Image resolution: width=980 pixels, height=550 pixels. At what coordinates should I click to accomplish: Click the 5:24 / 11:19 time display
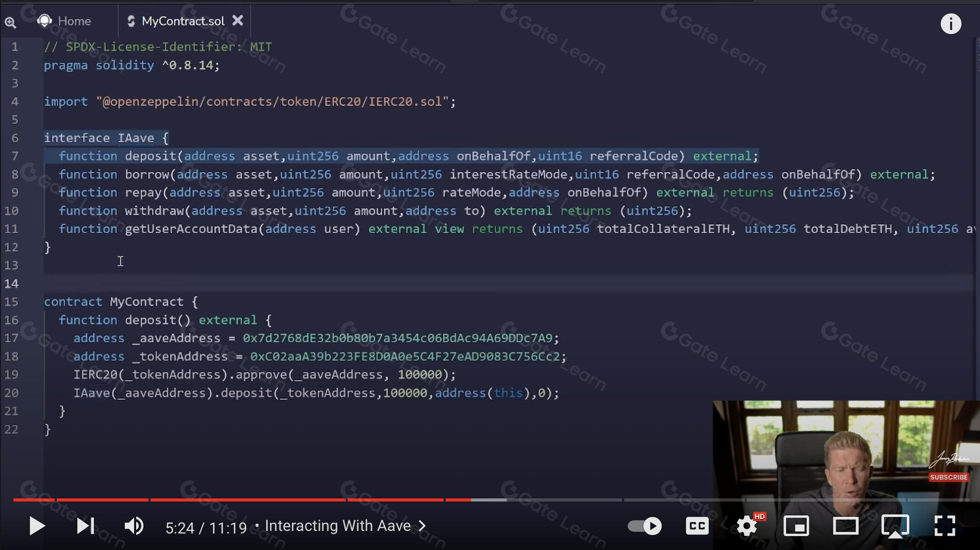click(206, 528)
